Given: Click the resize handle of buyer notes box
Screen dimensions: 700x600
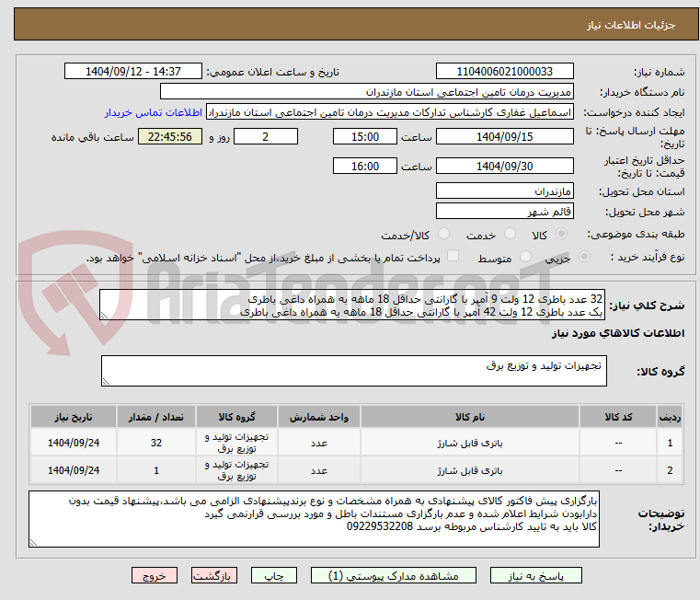Looking at the screenshot, I should tap(33, 542).
